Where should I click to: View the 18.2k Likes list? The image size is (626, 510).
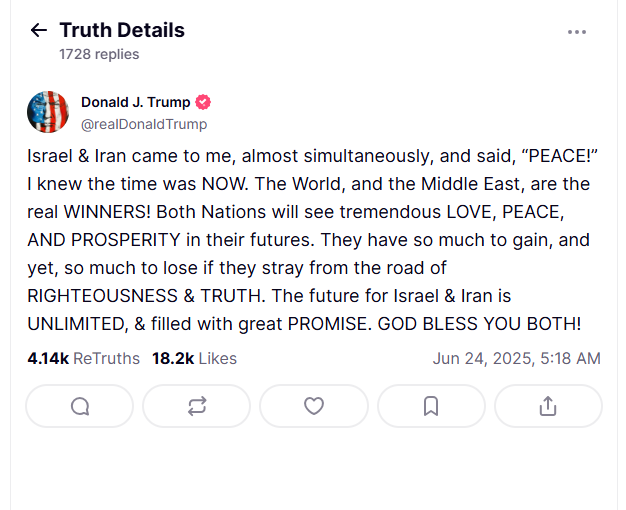[x=194, y=358]
